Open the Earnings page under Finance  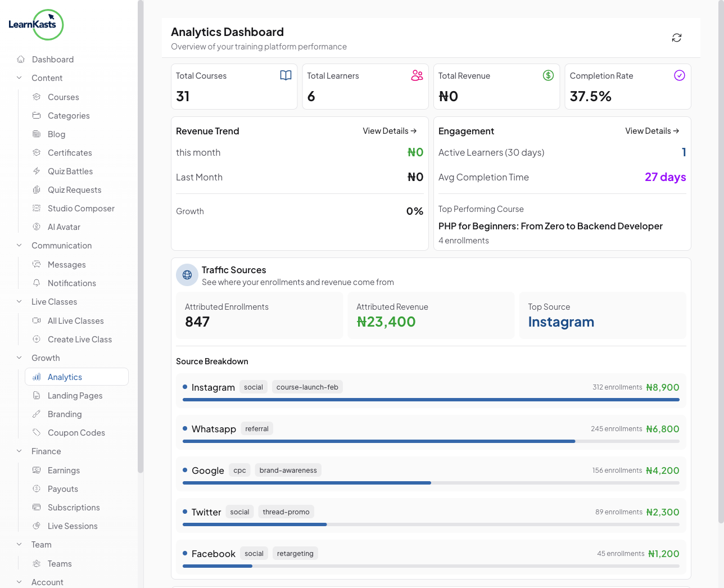(64, 470)
